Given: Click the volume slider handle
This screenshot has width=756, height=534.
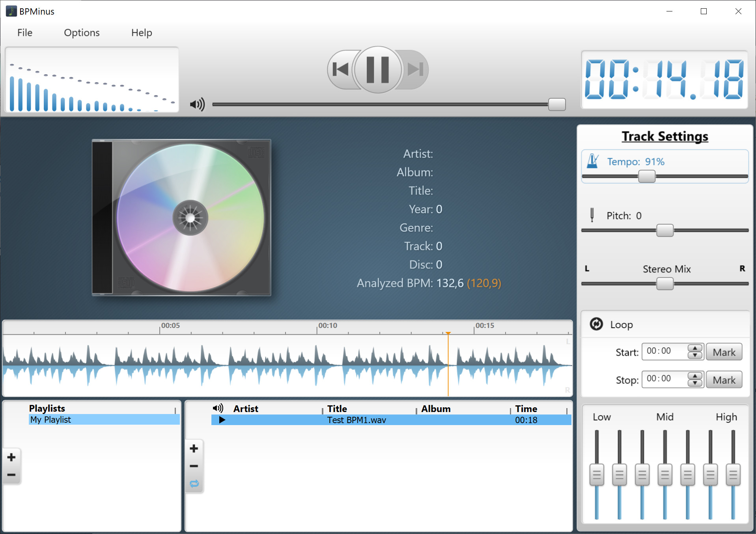Looking at the screenshot, I should [x=557, y=105].
